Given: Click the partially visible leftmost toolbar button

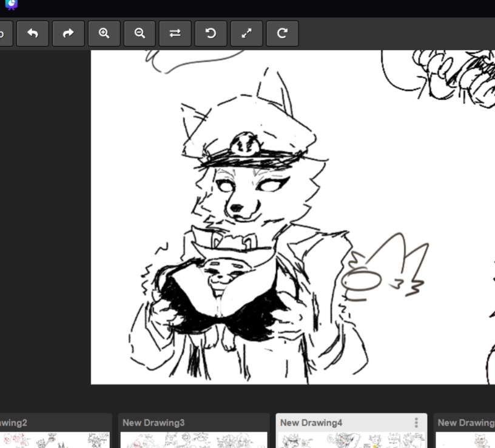Looking at the screenshot, I should [x=5, y=34].
